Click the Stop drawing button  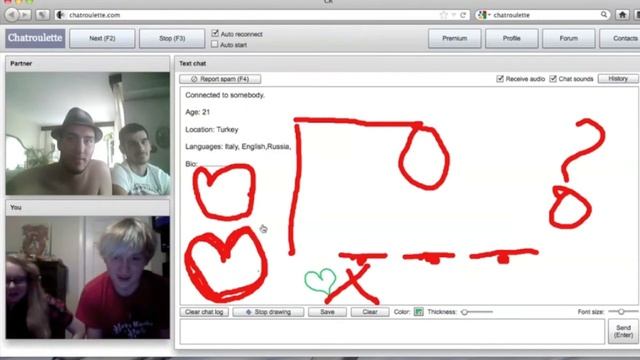pos(268,312)
